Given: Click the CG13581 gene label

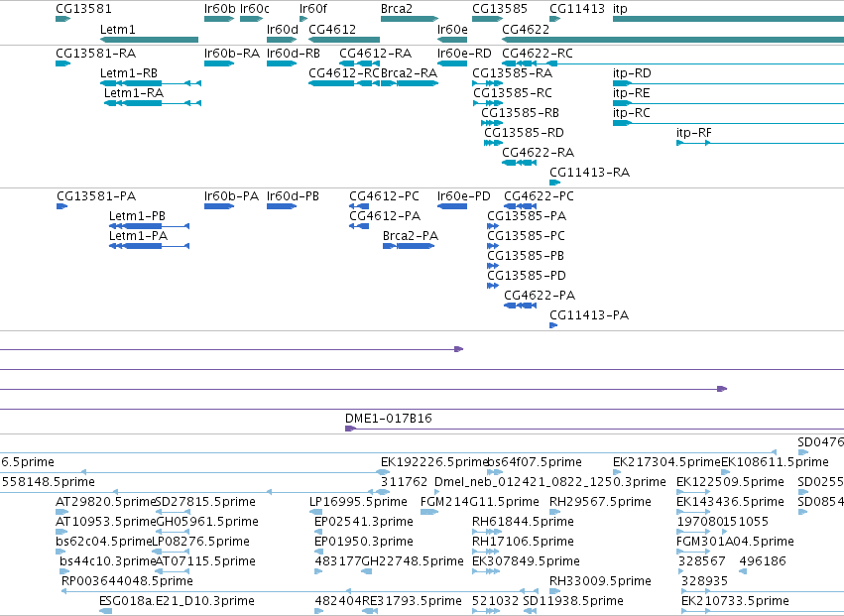Looking at the screenshot, I should tap(83, 9).
